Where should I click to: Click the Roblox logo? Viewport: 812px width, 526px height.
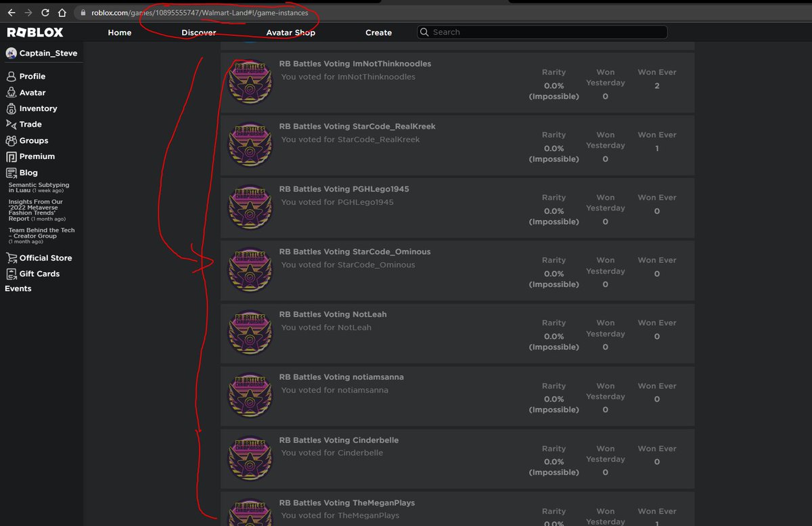click(x=35, y=32)
